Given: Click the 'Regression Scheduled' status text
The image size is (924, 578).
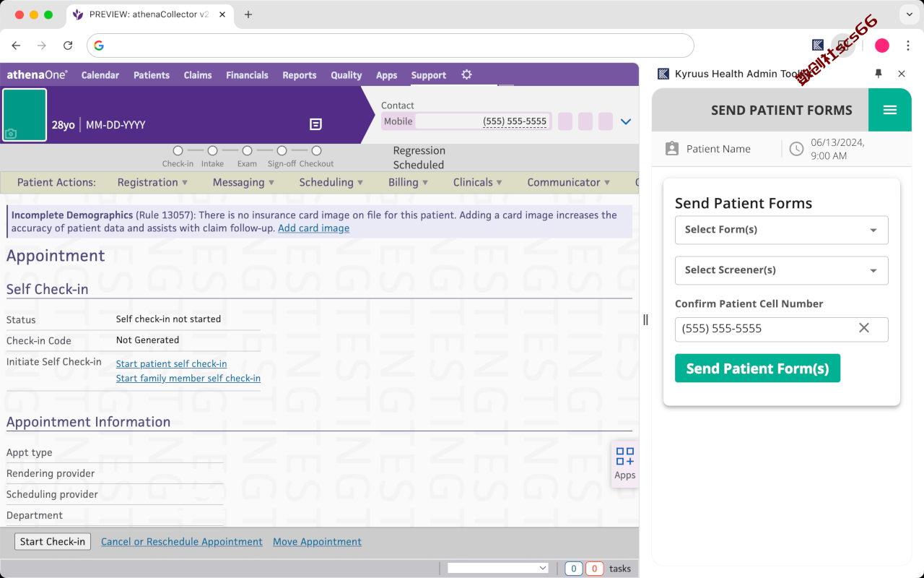Looking at the screenshot, I should tap(419, 158).
